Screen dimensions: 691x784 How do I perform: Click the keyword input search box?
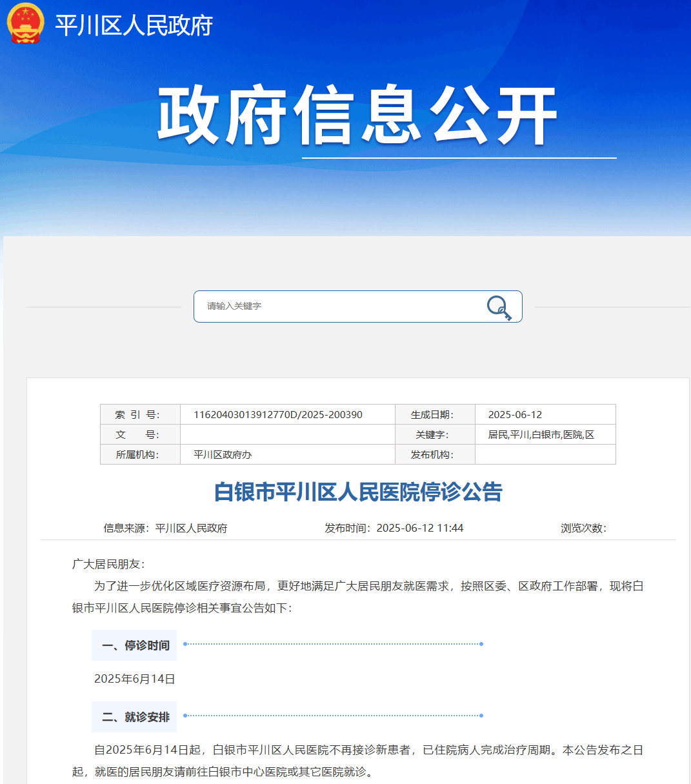click(x=323, y=307)
